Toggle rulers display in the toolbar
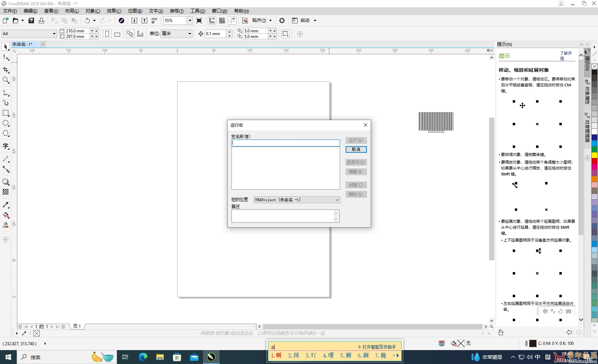598x364 pixels. [x=212, y=21]
